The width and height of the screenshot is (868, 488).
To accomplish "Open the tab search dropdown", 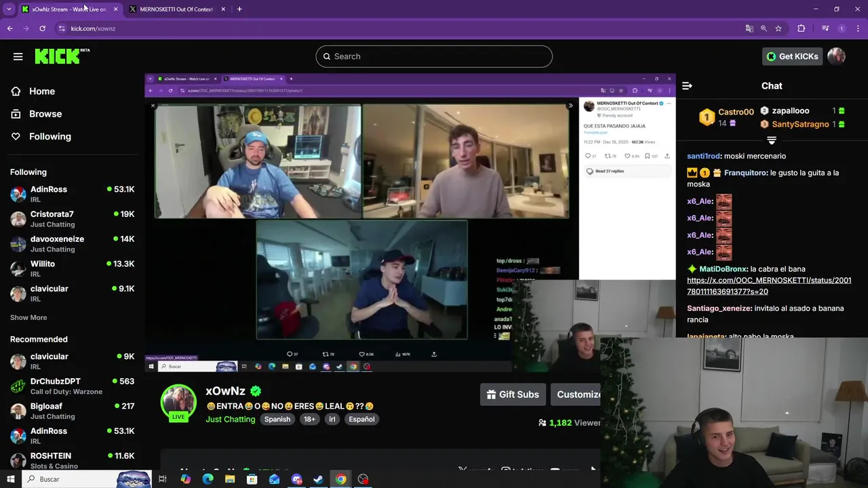I will point(9,9).
